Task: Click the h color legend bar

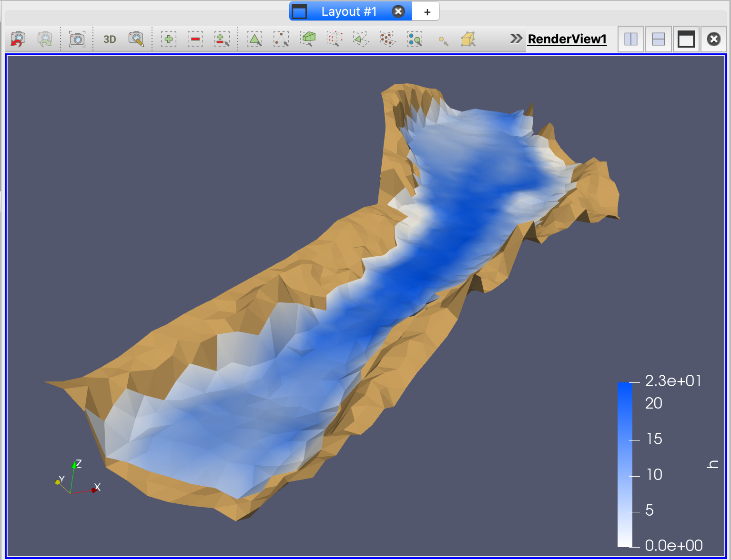Action: tap(625, 464)
